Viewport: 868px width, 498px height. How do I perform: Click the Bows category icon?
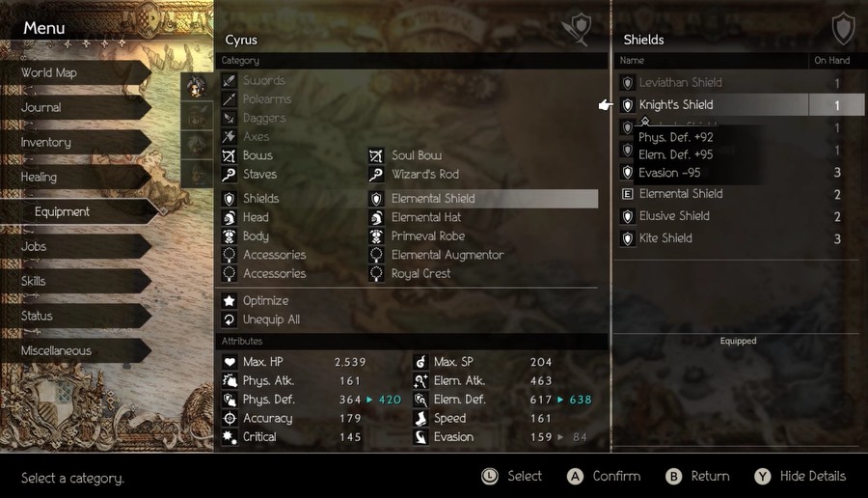click(x=229, y=155)
